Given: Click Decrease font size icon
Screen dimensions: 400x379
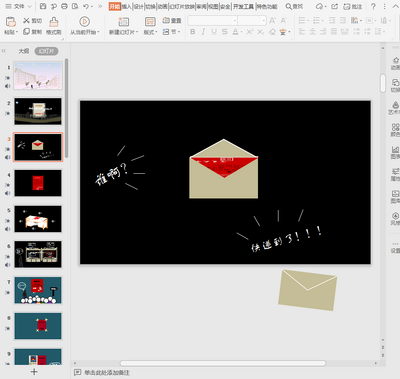Looking at the screenshot, I should [283, 21].
